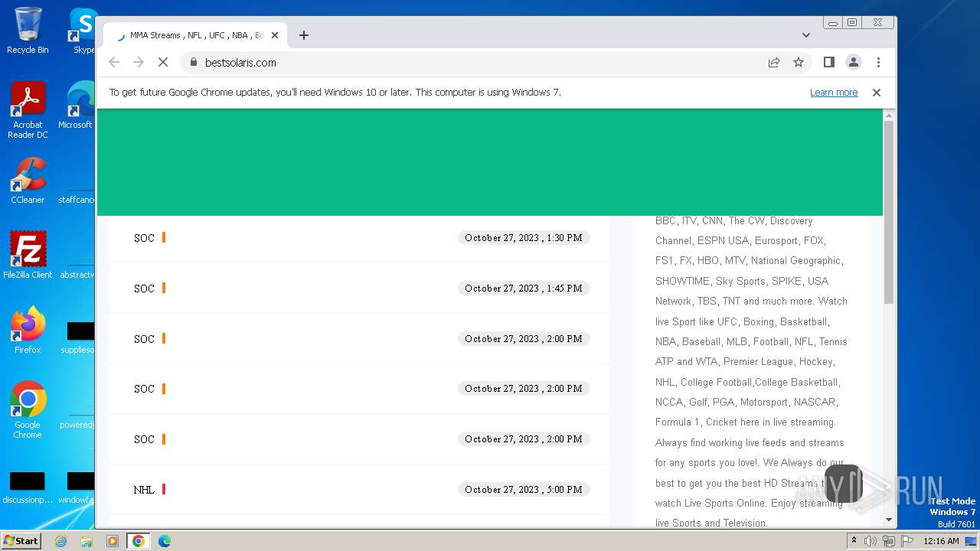Image resolution: width=980 pixels, height=551 pixels.
Task: Open the Recycle Bin desktop icon
Action: (x=28, y=31)
